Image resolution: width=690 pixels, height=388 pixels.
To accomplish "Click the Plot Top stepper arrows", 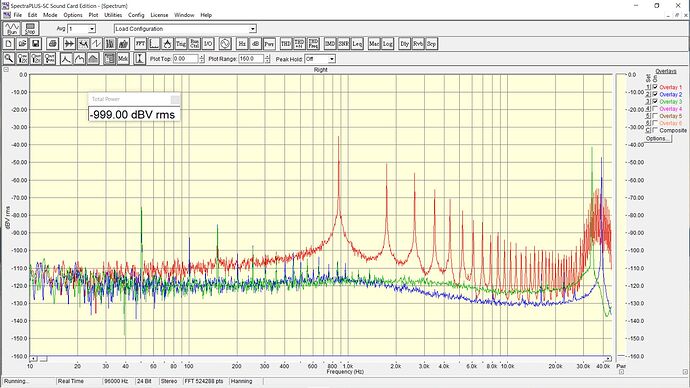I will (x=202, y=59).
